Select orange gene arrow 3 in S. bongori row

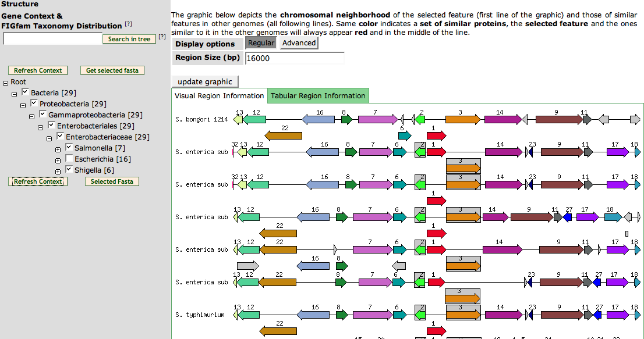(463, 120)
